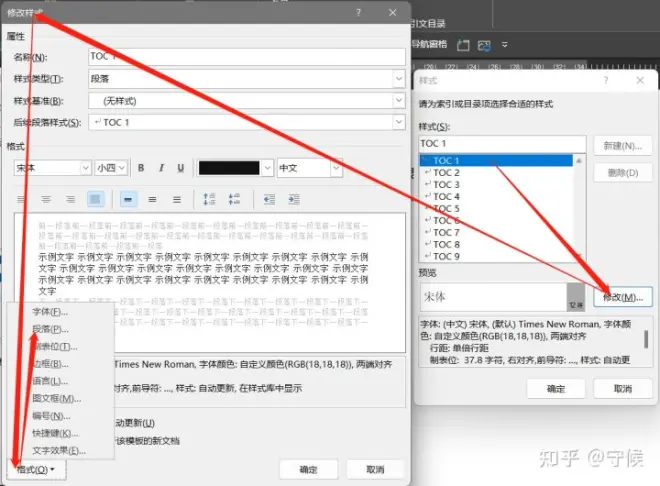The height and width of the screenshot is (486, 660).
Task: Increase indent icon
Action: (x=294, y=199)
